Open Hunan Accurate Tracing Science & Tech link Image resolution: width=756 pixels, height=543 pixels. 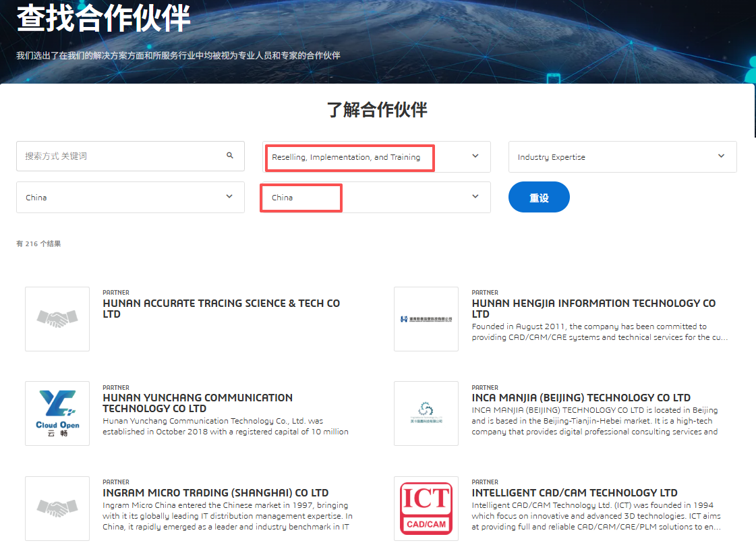pos(221,309)
